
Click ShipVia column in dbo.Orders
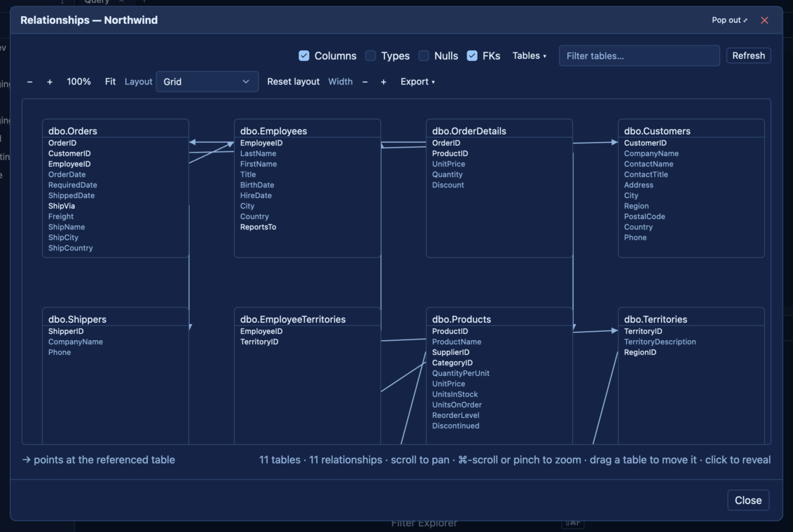click(62, 206)
